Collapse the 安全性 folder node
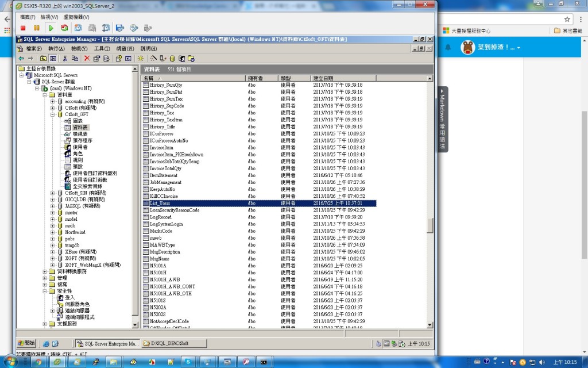This screenshot has width=588, height=368. [x=45, y=291]
